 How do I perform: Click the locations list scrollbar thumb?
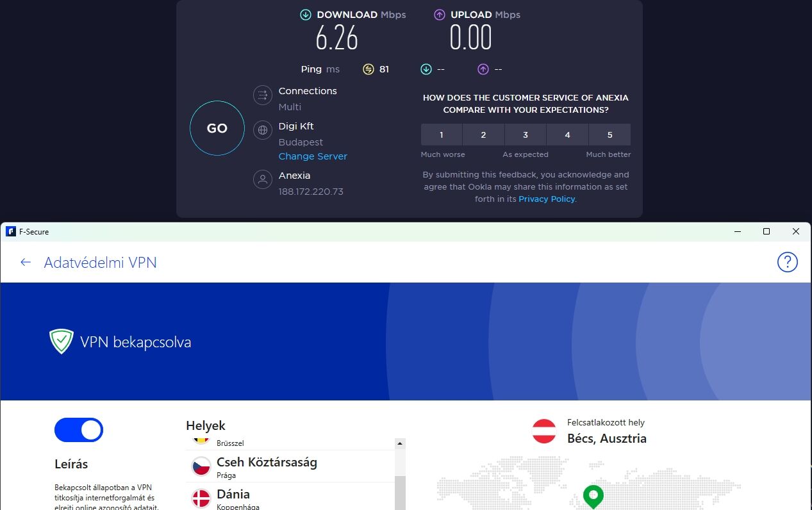400,492
